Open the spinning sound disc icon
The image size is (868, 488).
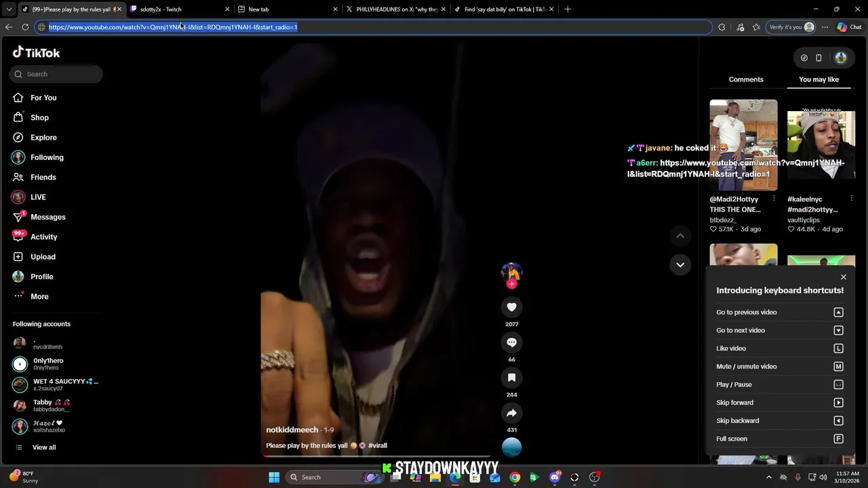click(511, 447)
